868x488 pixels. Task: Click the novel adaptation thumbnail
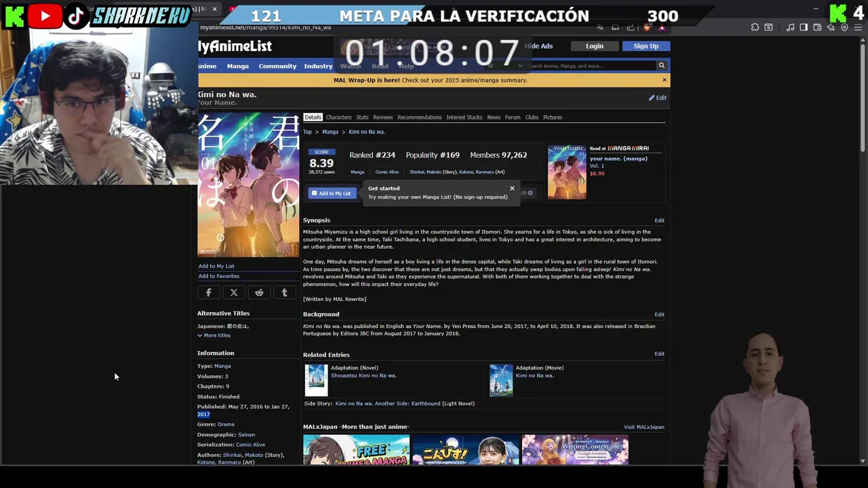coord(316,380)
